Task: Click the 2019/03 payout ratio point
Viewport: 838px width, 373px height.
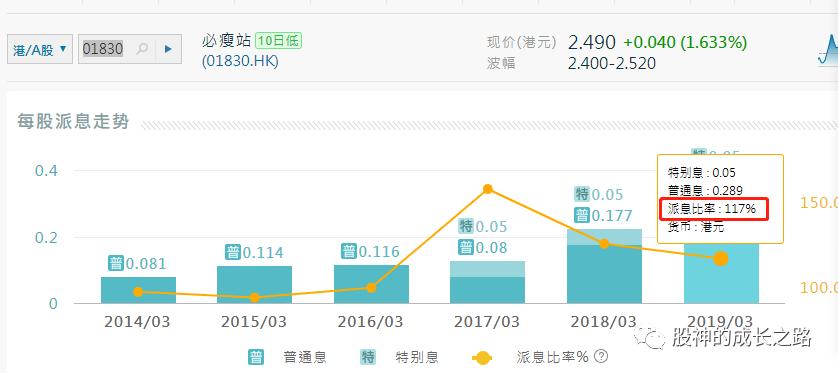Action: tap(721, 259)
